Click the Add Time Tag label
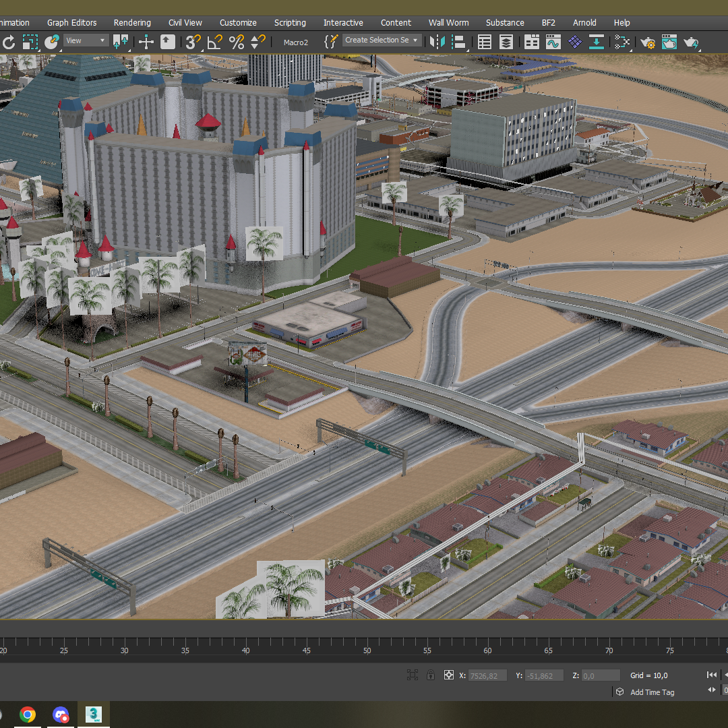 [652, 692]
